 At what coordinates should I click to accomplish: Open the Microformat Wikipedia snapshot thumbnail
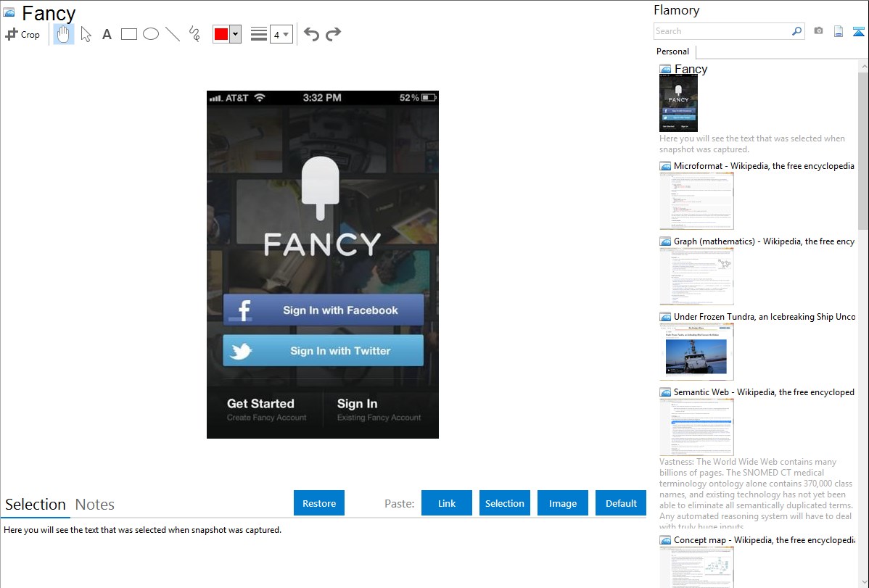coord(696,201)
